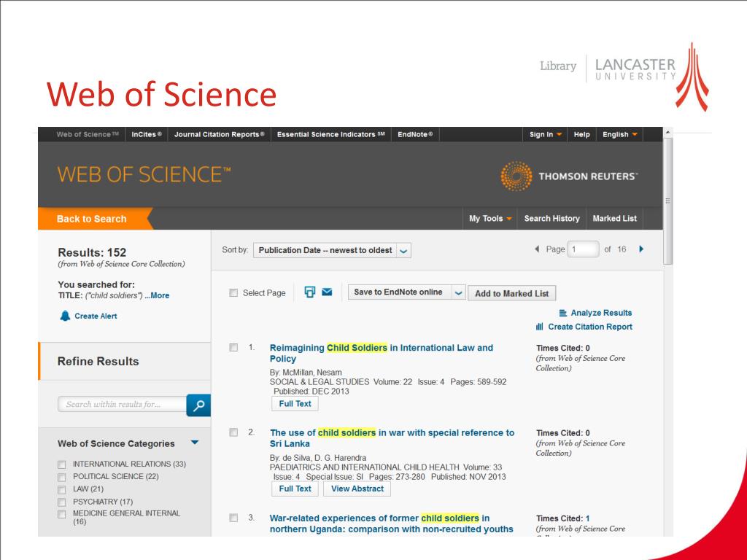
Task: Tick the INTERNATIONAL RELATIONS category checkbox
Action: coord(62,464)
